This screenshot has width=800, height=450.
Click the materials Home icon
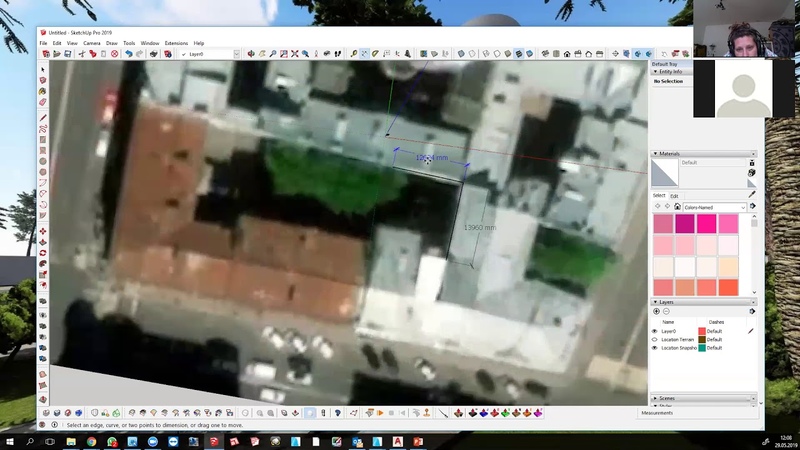click(x=677, y=207)
